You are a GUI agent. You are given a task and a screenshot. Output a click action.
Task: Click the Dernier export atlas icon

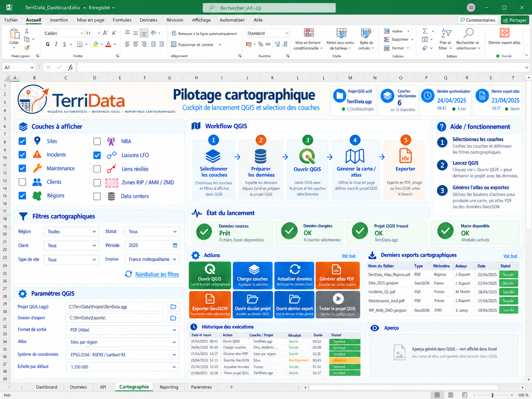point(504,33)
